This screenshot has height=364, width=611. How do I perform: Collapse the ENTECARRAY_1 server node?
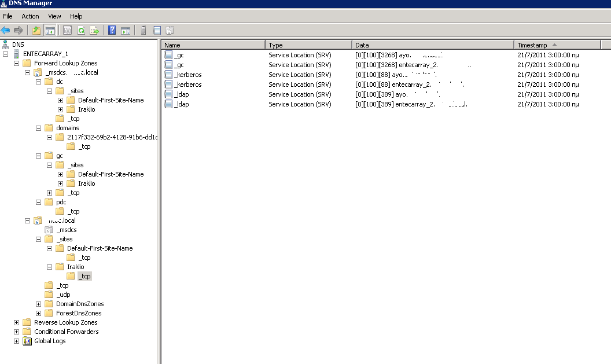(5, 54)
